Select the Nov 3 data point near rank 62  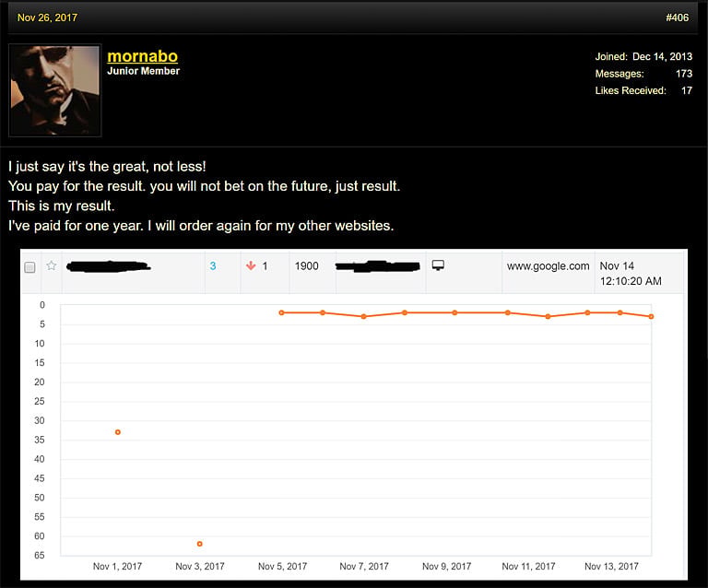coord(199,544)
